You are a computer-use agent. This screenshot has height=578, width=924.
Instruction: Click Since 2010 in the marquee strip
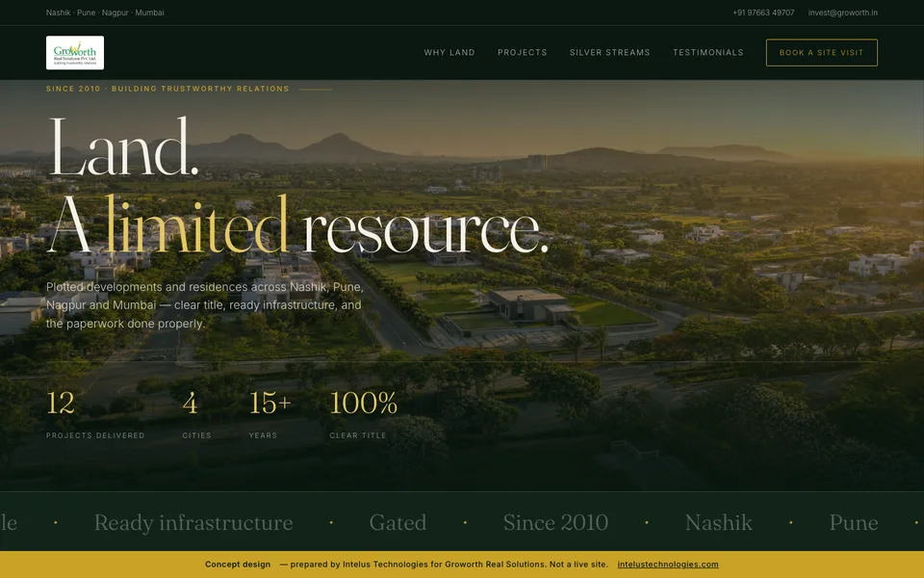(x=555, y=522)
